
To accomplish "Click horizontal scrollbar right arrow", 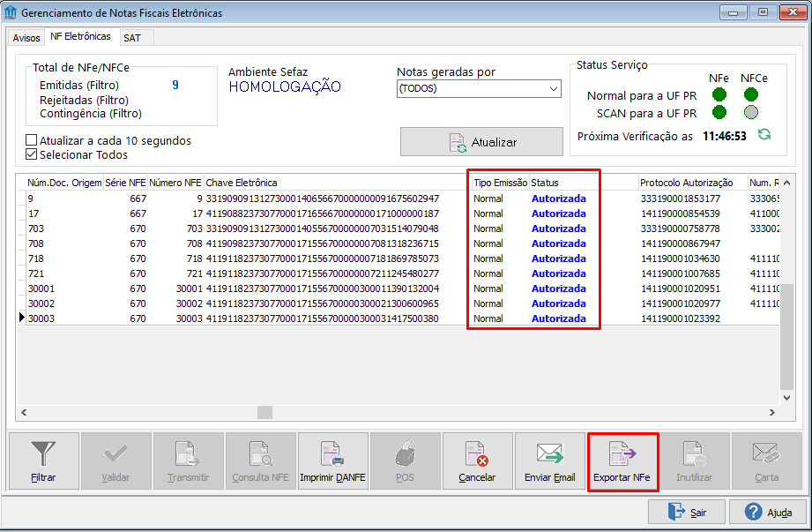I will [x=772, y=412].
